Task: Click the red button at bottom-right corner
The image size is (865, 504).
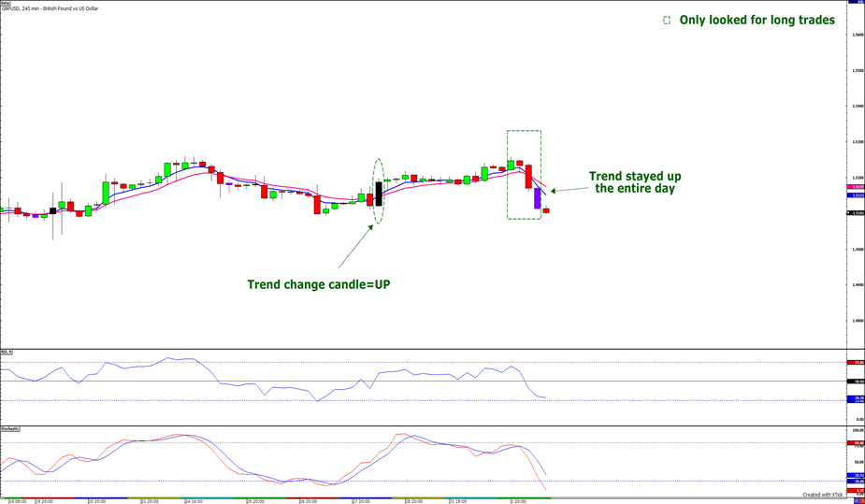Action: pyautogui.click(x=861, y=500)
